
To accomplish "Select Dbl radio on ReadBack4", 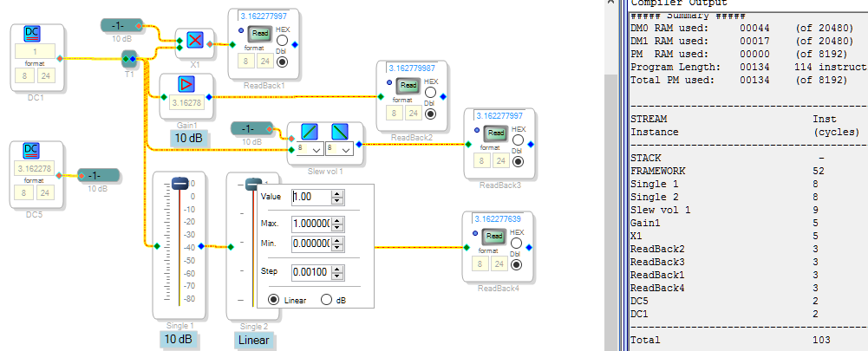I will [517, 264].
